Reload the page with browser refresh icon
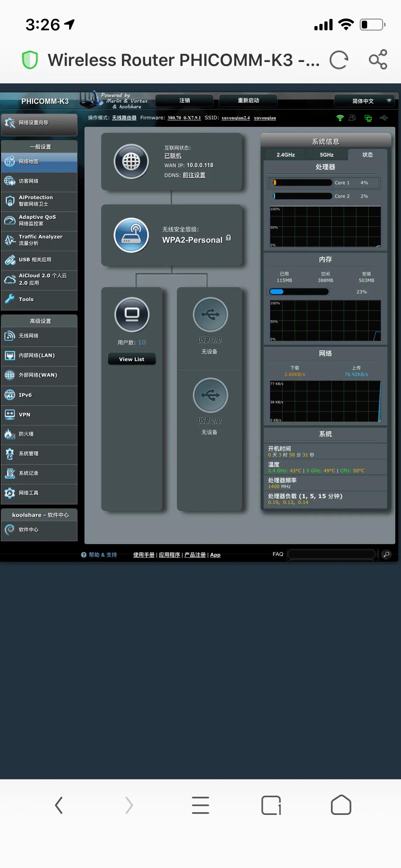This screenshot has width=401, height=868. pyautogui.click(x=339, y=60)
